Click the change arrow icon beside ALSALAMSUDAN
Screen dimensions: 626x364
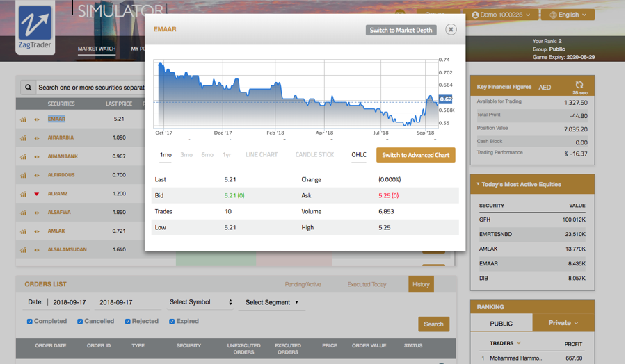[37, 250]
